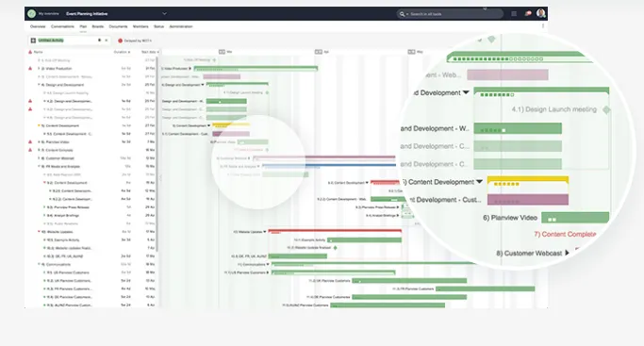Open the notifications icon in header
This screenshot has height=346, width=644.
click(528, 13)
